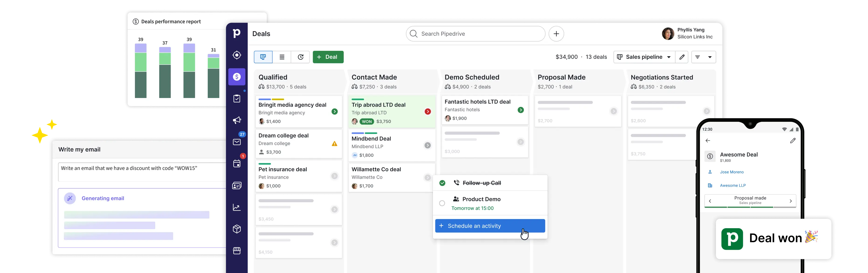868x273 pixels.
Task: Open the Activities calendar sidebar icon
Action: (x=237, y=164)
